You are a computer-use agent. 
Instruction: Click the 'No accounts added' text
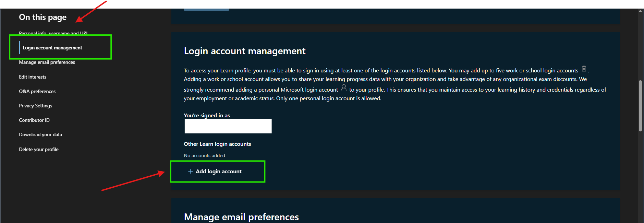[x=204, y=155]
